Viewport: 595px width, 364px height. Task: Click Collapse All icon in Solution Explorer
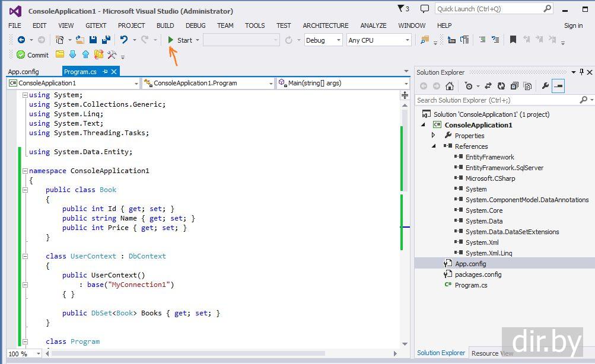pyautogui.click(x=514, y=86)
